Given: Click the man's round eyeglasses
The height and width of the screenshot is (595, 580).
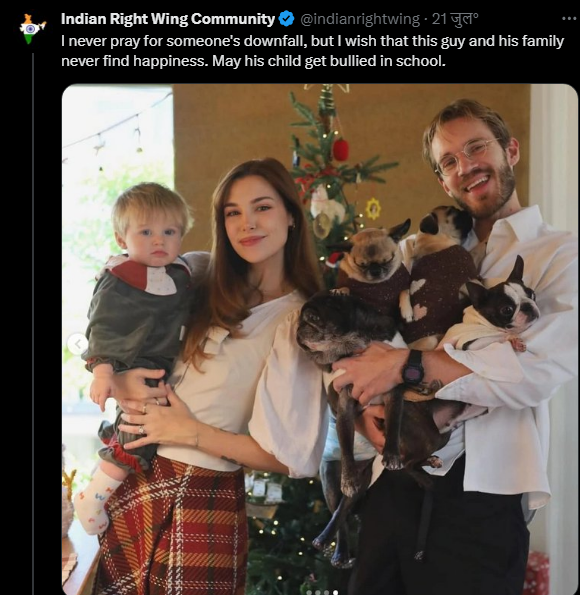Looking at the screenshot, I should point(467,156).
